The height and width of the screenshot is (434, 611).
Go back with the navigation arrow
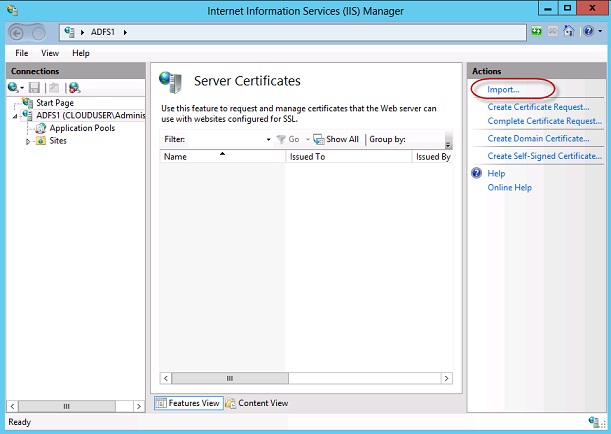click(x=16, y=34)
